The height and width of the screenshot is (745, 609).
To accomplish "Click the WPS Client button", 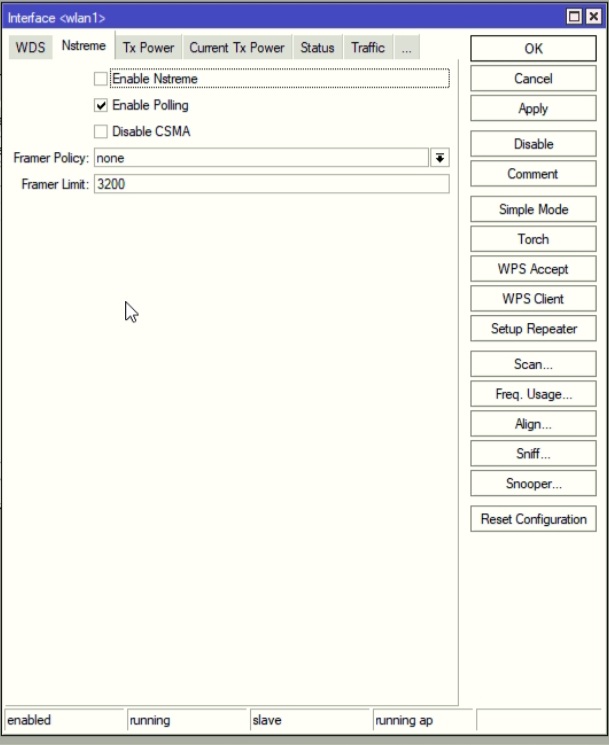I will coord(533,299).
